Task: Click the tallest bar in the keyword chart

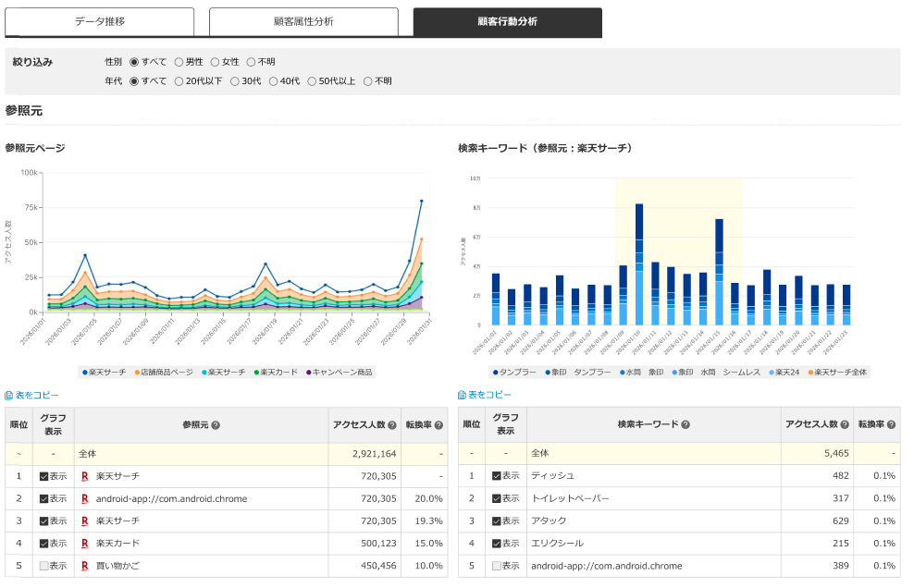Action: click(x=639, y=264)
